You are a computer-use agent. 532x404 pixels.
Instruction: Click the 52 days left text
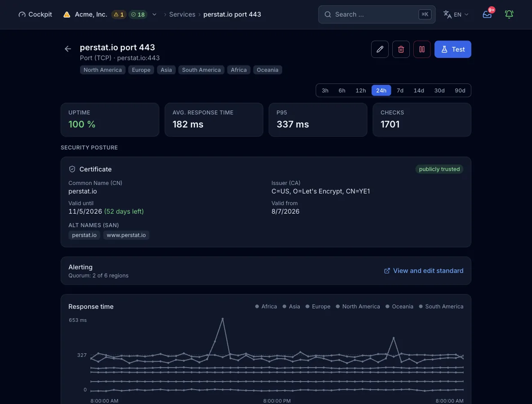coord(124,211)
